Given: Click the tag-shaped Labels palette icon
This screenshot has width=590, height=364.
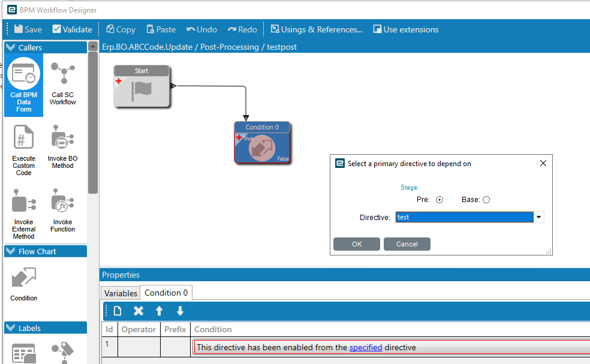Looking at the screenshot, I should [63, 353].
